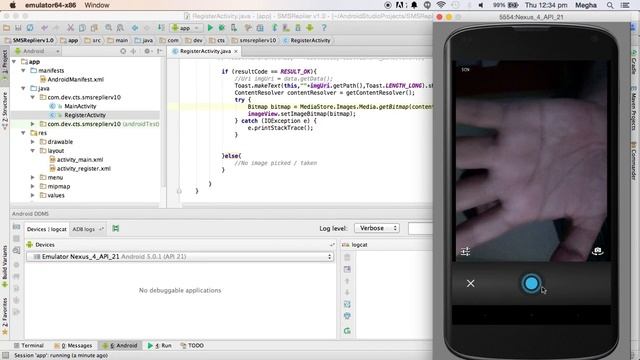Image resolution: width=640 pixels, height=360 pixels.
Task: Open the Favorites side panel
Action: pos(5,316)
